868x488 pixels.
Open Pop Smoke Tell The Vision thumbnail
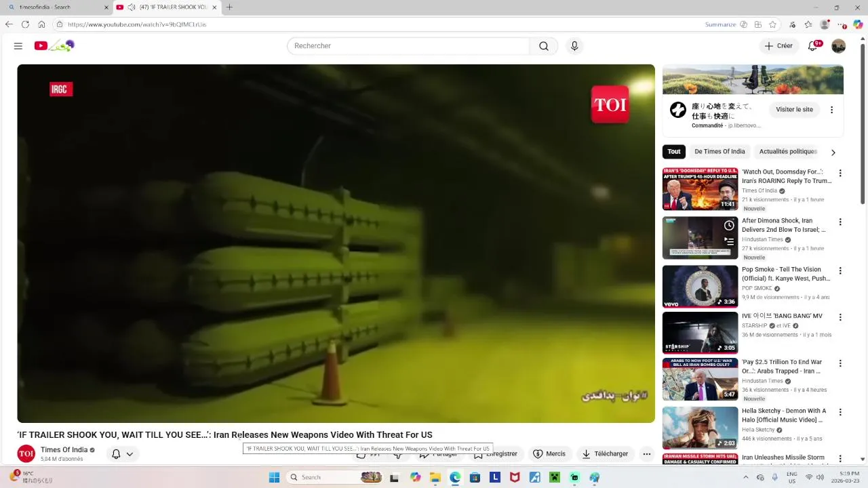(x=700, y=287)
